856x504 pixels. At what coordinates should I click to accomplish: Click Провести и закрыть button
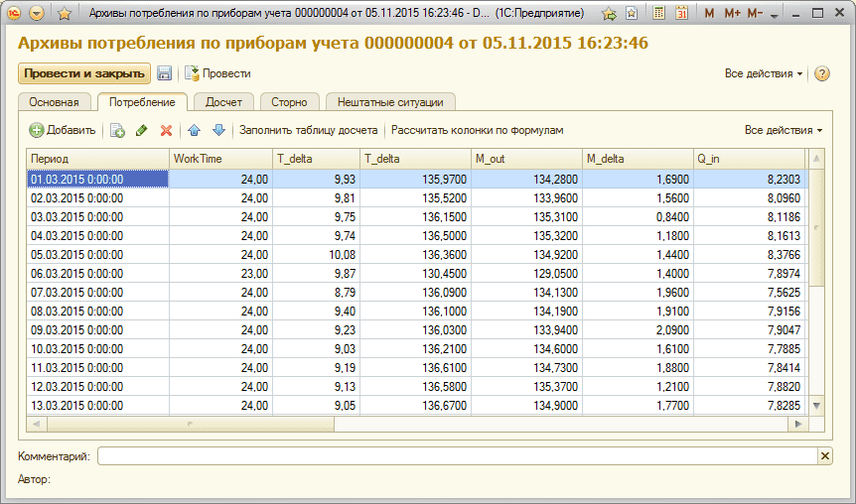click(84, 73)
